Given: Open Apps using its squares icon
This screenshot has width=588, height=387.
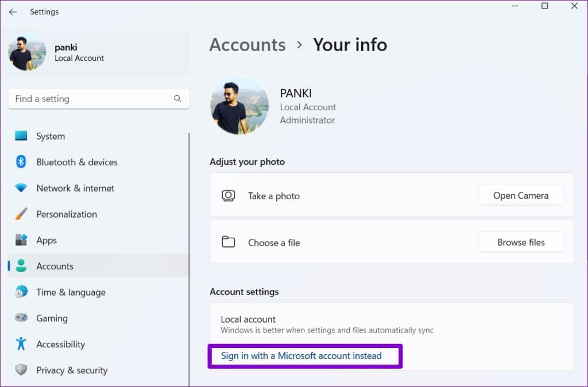Looking at the screenshot, I should click(x=21, y=240).
